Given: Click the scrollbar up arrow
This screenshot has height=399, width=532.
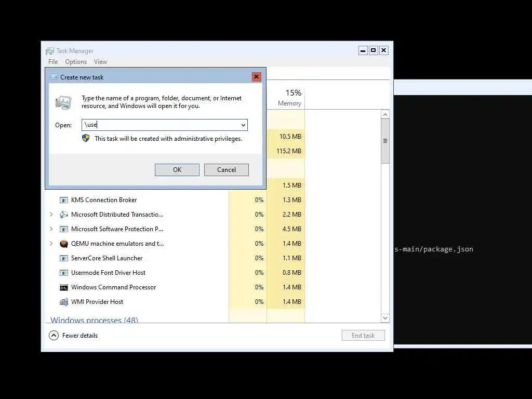Looking at the screenshot, I should click(385, 114).
